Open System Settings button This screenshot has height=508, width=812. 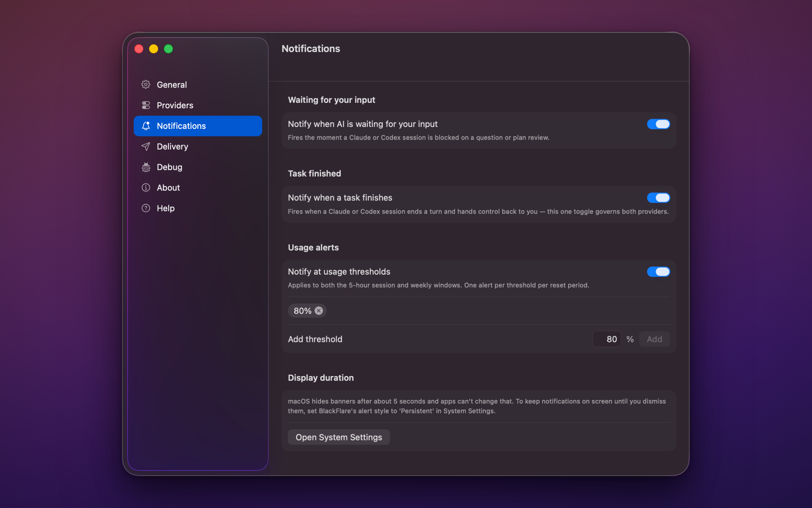[x=338, y=437]
